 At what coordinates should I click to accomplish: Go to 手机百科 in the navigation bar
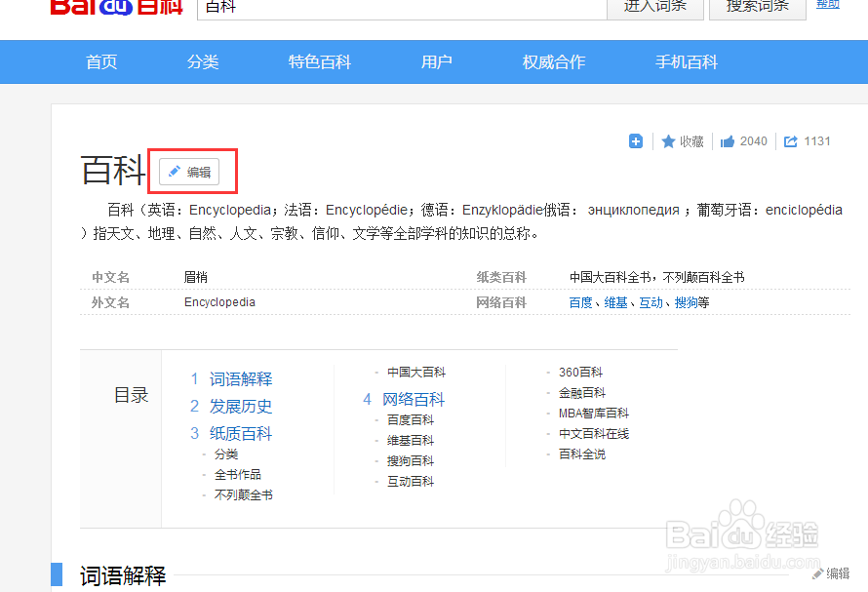pos(687,61)
